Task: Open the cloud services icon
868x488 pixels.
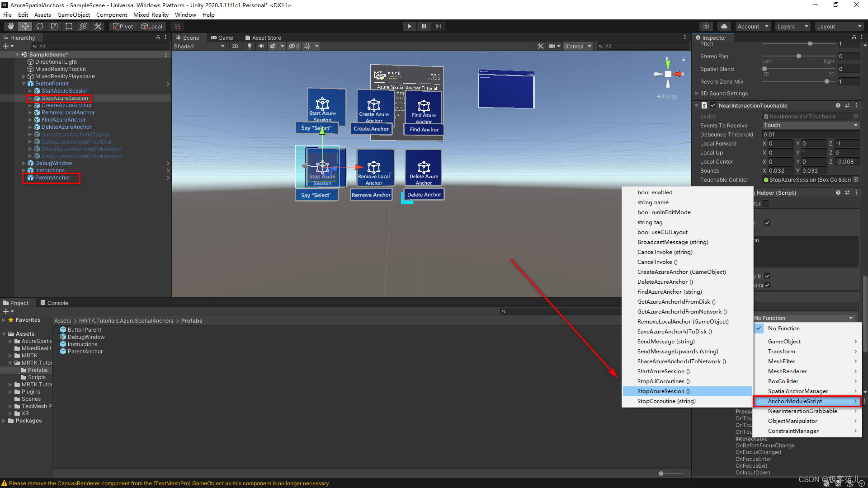Action: click(724, 26)
